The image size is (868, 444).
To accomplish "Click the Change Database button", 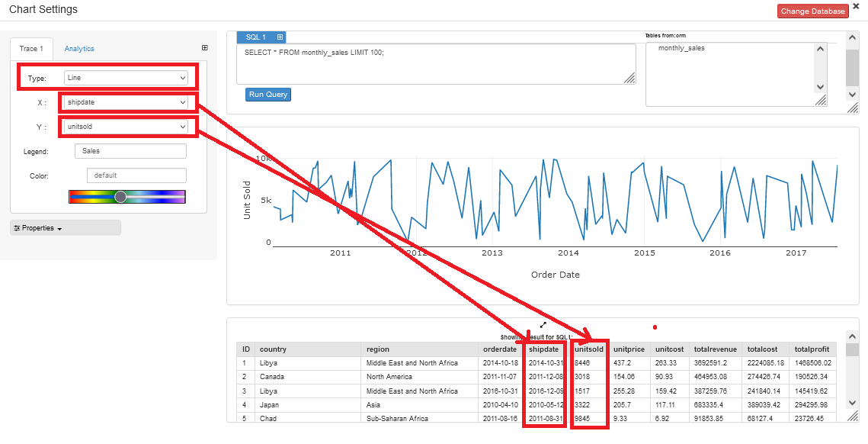I will 812,11.
